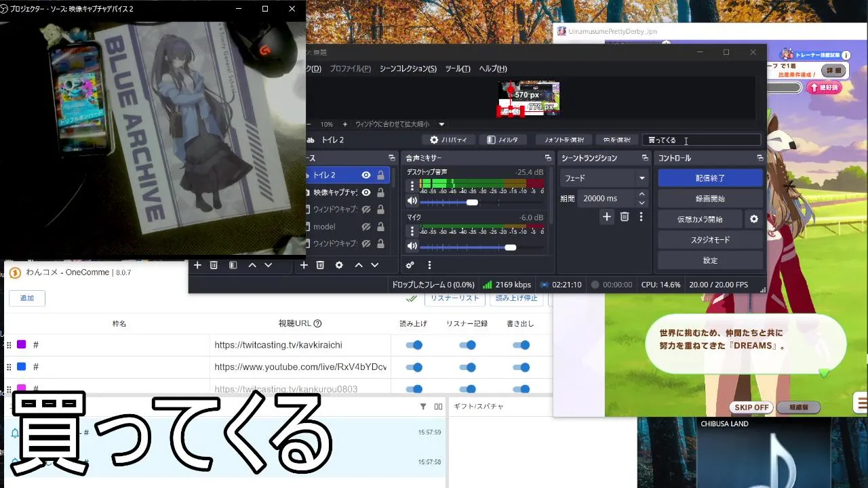Pop out the コントロール dock icon
868x488 pixels.
(x=760, y=158)
